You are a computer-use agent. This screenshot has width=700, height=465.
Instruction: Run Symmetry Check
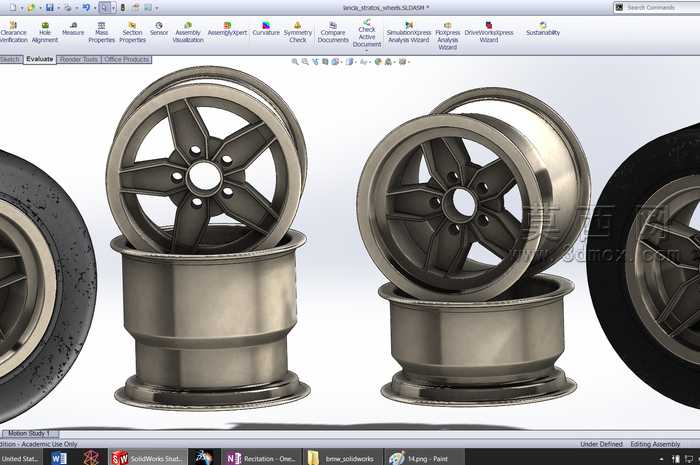(298, 32)
